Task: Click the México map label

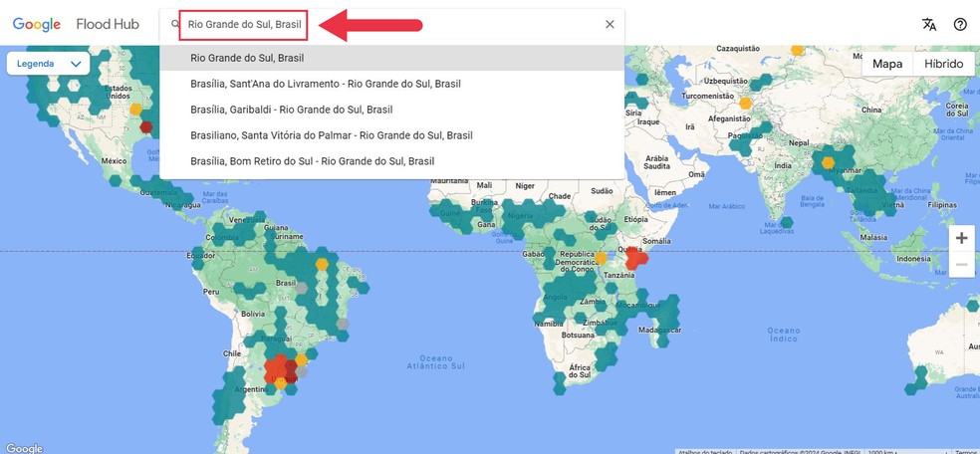Action: 114,161
